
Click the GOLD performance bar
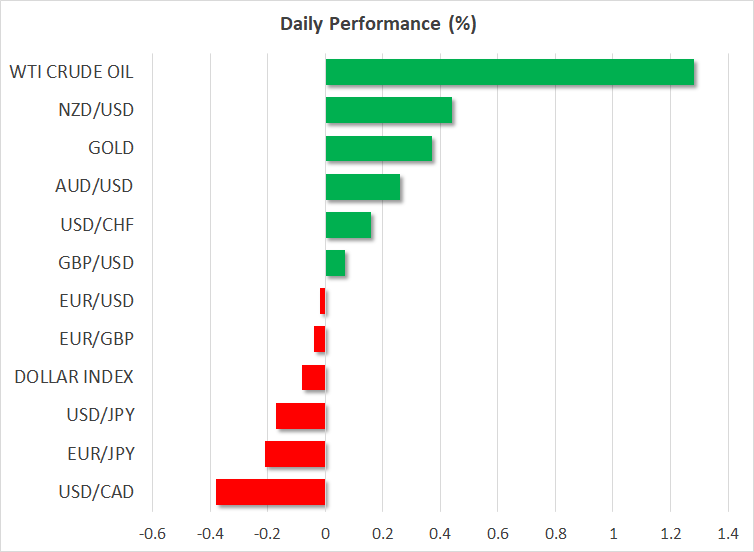tap(379, 149)
